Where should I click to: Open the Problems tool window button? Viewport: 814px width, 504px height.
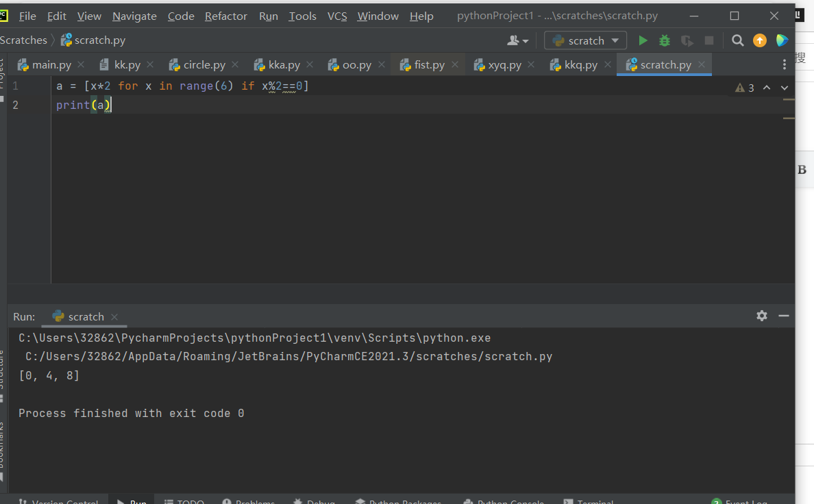click(249, 501)
